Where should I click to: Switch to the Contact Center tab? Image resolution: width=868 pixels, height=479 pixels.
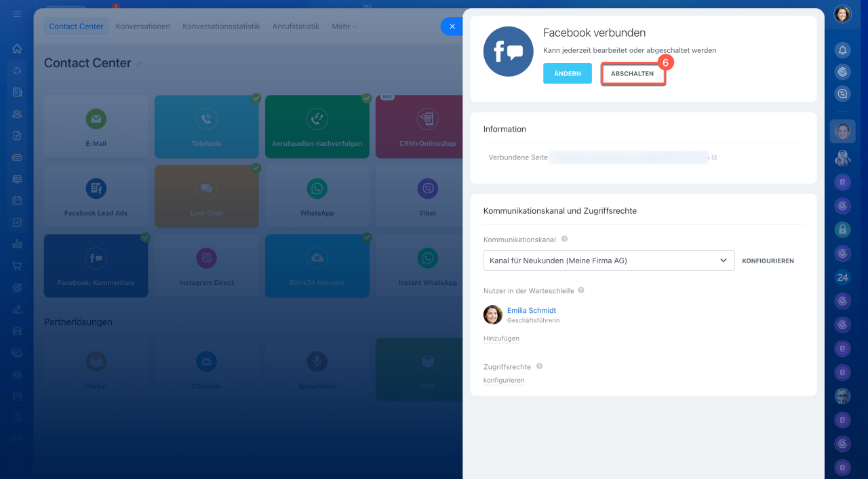[x=76, y=26]
